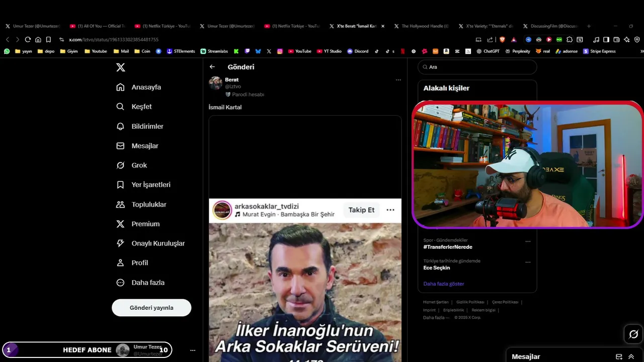Compose new message in Mesajlar drawer
This screenshot has width=644, height=362.
(619, 356)
